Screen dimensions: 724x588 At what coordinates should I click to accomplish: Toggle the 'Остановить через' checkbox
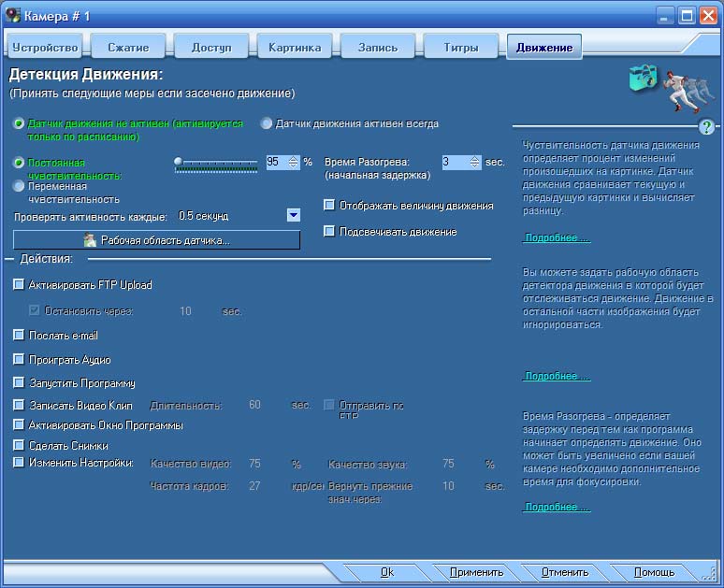point(35,310)
